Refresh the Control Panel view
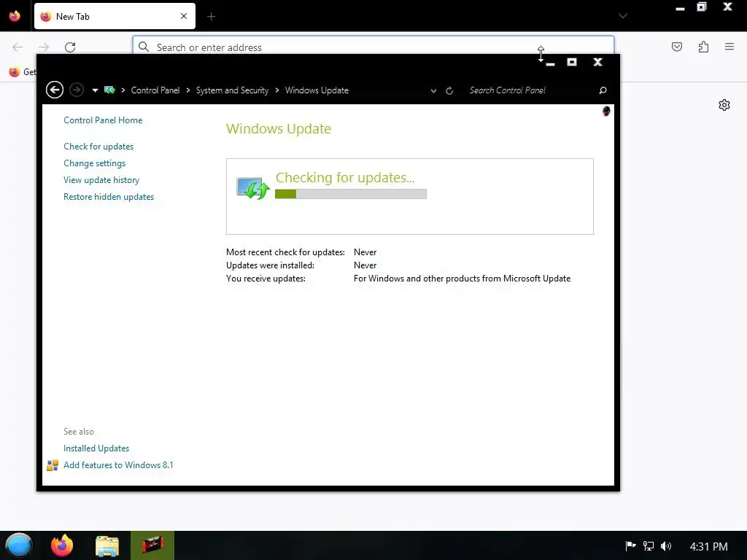747x560 pixels. (449, 90)
